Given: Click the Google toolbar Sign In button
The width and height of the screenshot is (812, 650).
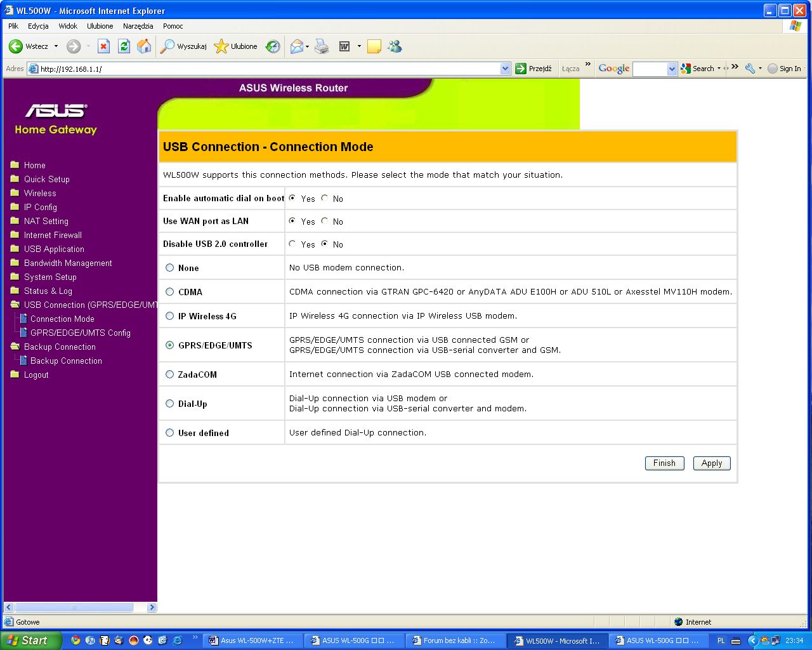Looking at the screenshot, I should pos(785,69).
